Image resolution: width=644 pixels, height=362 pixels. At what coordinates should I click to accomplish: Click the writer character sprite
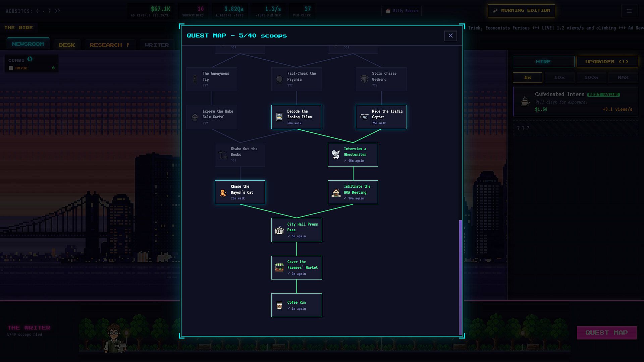pos(115,338)
